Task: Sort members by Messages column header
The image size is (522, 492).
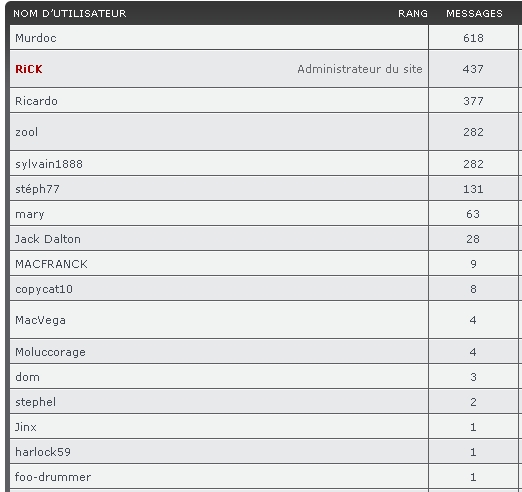Action: coord(474,13)
